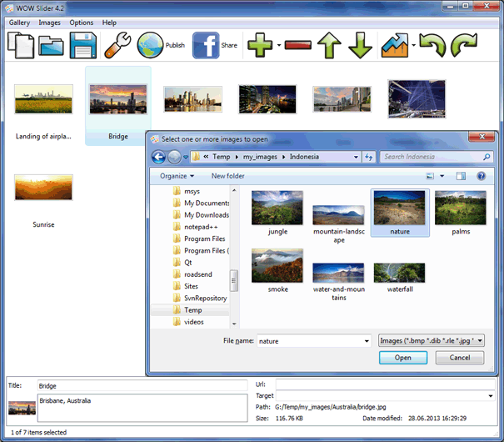Open the Help menu
This screenshot has height=442, width=504.
click(x=109, y=23)
